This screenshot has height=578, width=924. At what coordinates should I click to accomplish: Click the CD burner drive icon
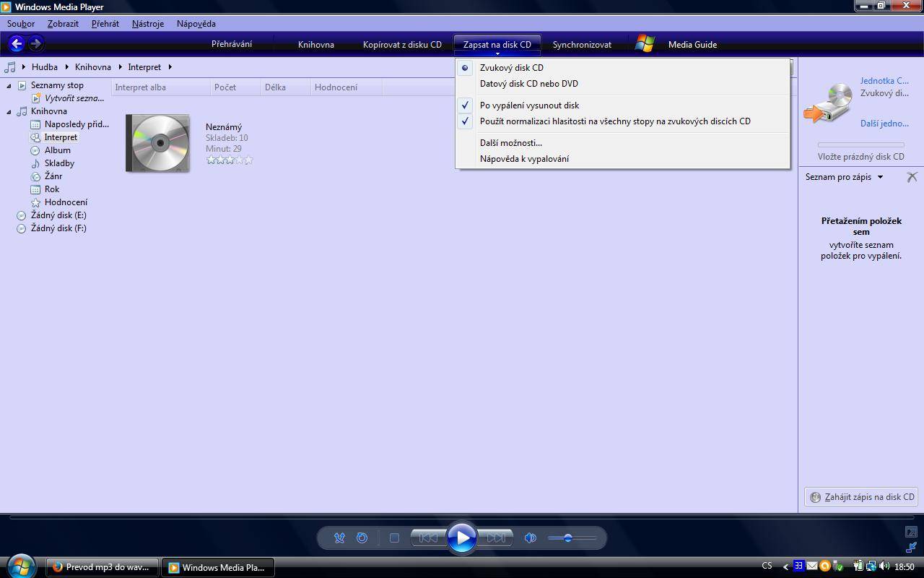coord(829,103)
